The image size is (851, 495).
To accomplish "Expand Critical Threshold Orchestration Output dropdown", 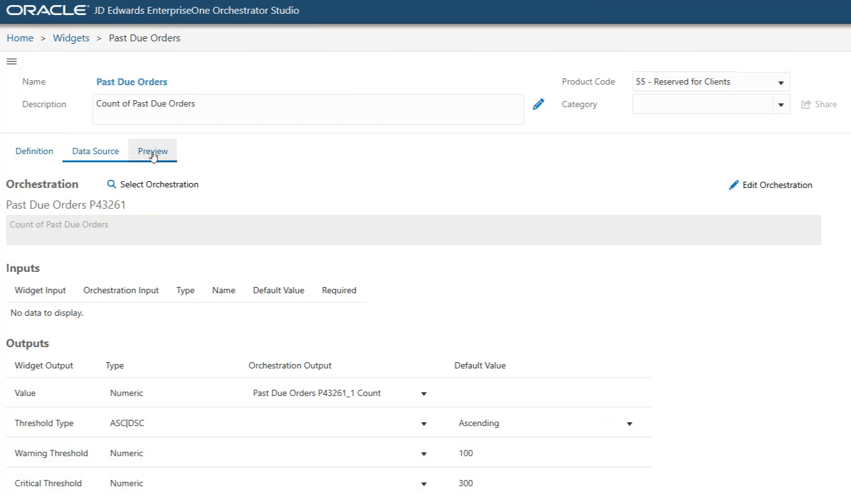I will coord(424,484).
